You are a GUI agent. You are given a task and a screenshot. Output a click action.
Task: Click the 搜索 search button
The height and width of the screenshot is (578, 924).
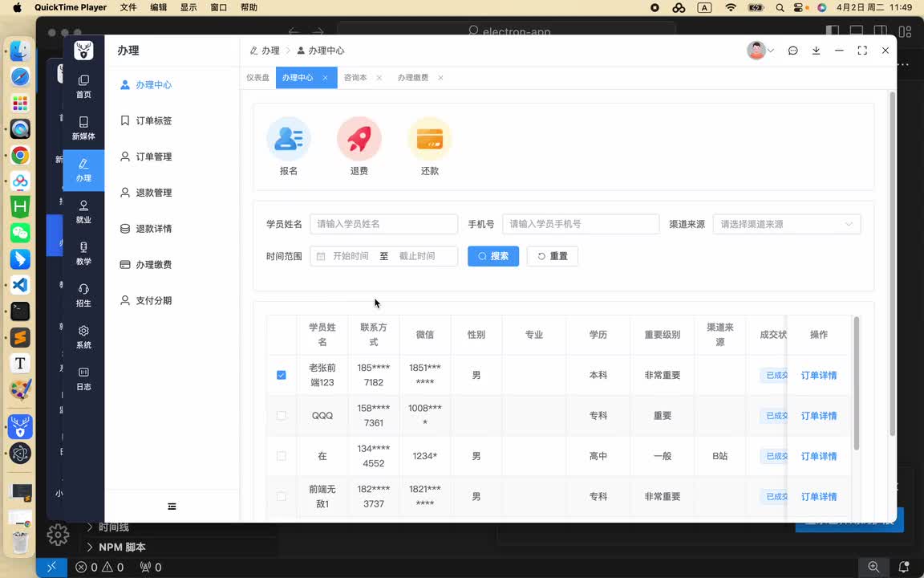(x=493, y=256)
